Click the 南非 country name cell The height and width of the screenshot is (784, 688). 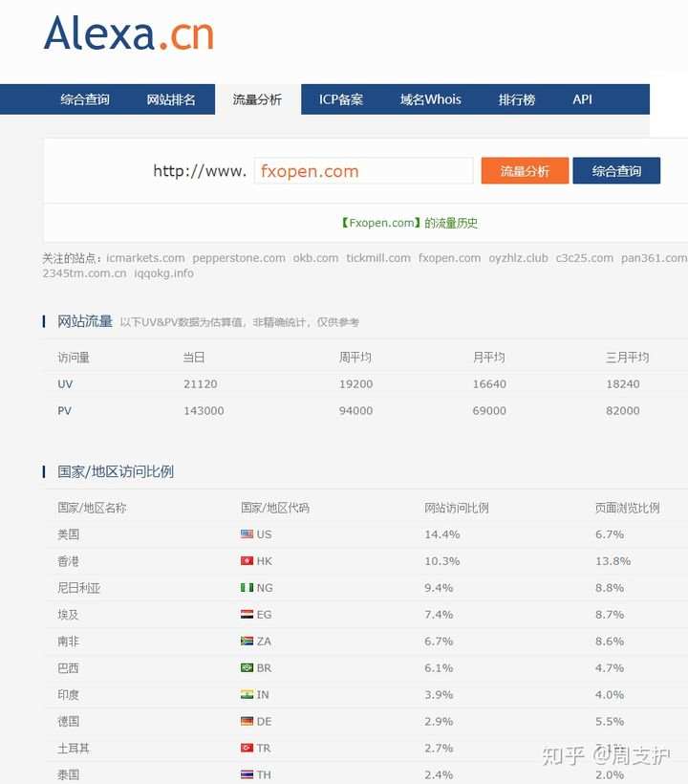point(69,641)
